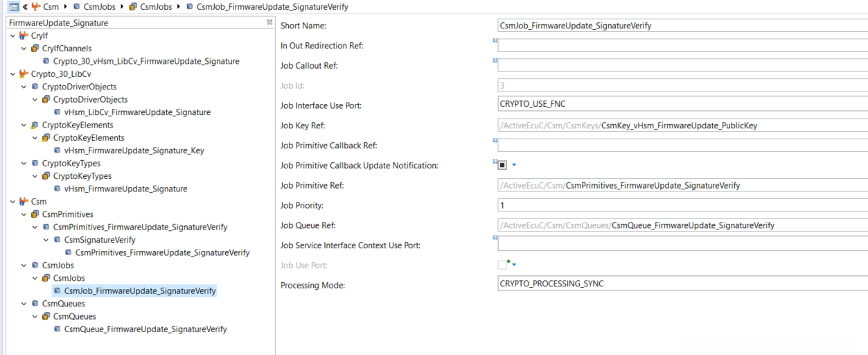The image size is (868, 355).
Task: Click the layout view icon before breadcrumb
Action: pos(13,7)
